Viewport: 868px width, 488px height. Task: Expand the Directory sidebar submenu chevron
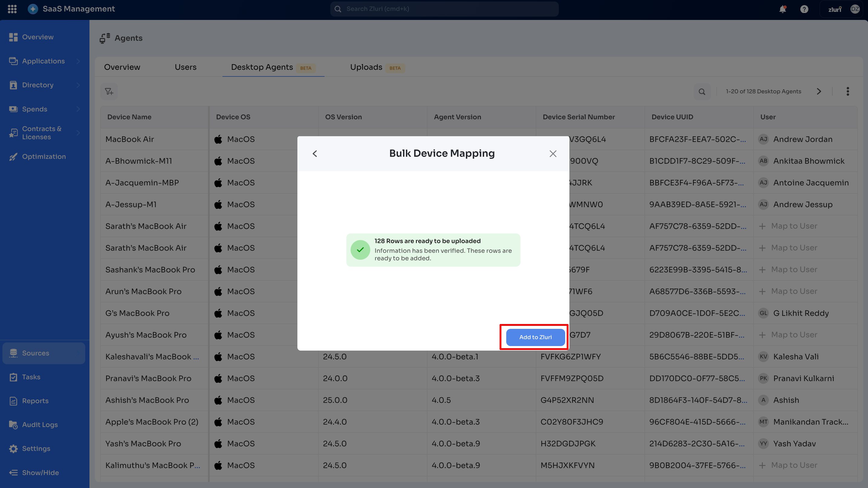click(x=78, y=85)
